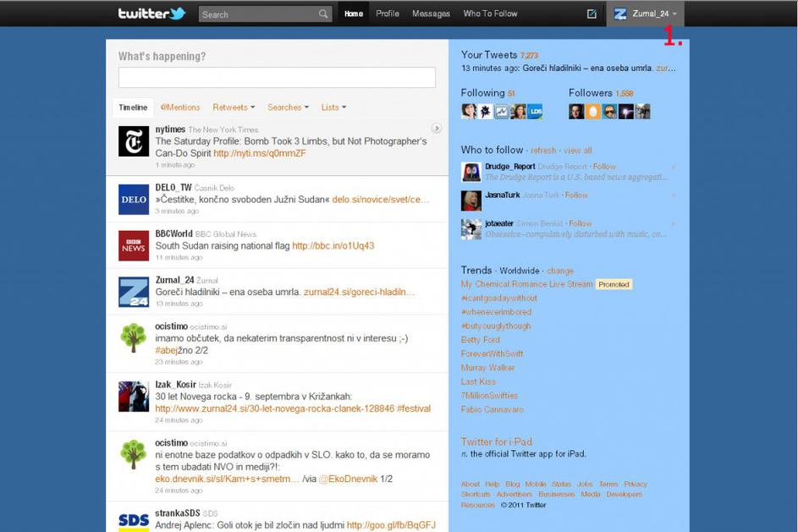Open the BBC News profile picture
798x532 pixels.
(134, 245)
